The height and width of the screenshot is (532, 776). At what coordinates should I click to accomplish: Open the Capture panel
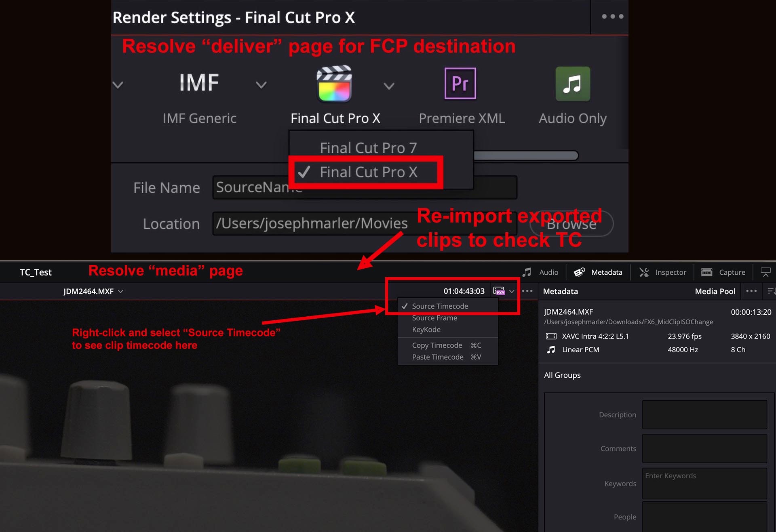723,272
